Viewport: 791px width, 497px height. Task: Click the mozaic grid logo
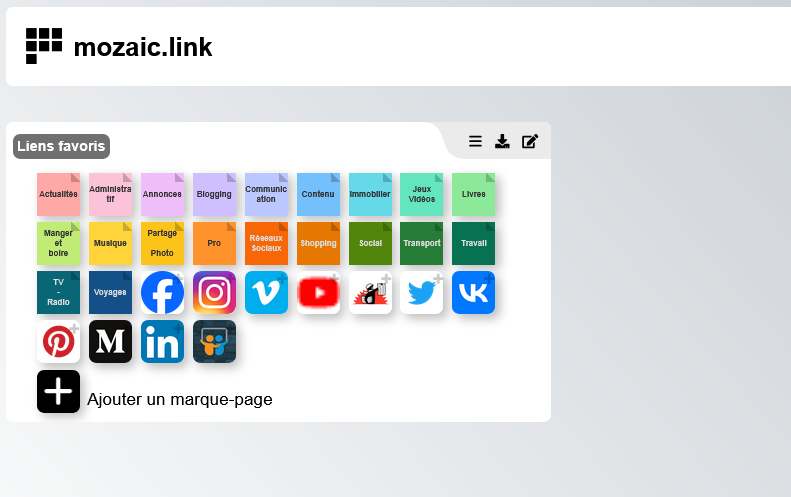coord(44,46)
